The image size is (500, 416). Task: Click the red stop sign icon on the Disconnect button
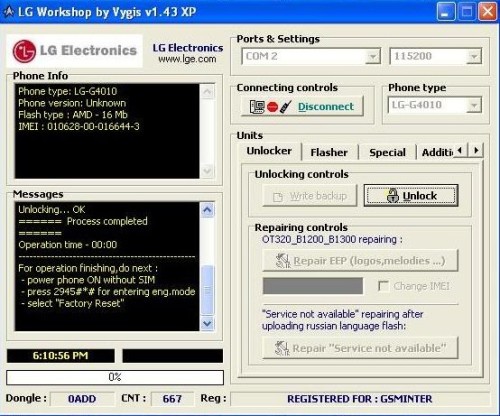tap(272, 107)
